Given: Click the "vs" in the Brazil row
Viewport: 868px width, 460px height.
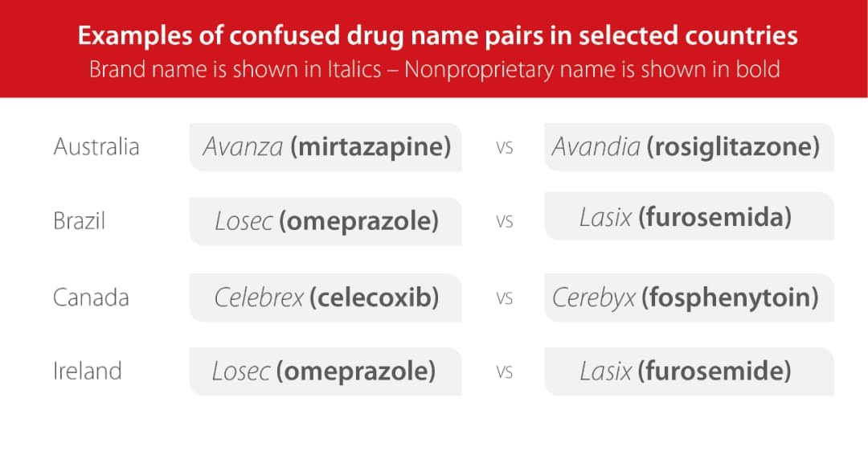Looking at the screenshot, I should pos(504,222).
